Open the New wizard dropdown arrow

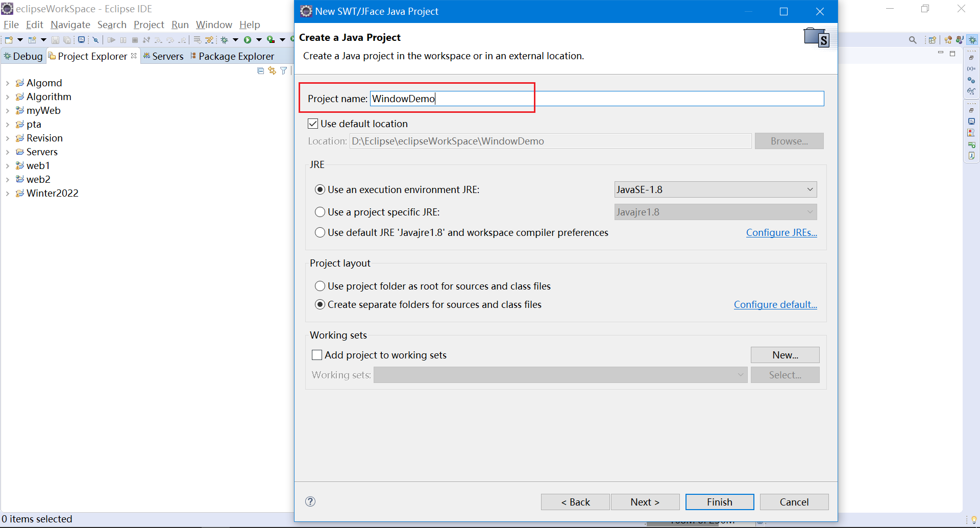click(x=20, y=40)
